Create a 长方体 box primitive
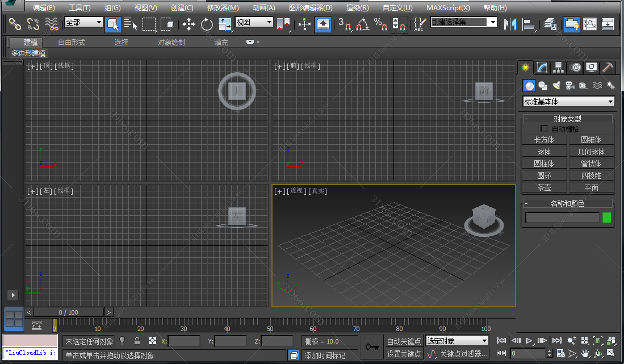This screenshot has height=364, width=624. [544, 139]
